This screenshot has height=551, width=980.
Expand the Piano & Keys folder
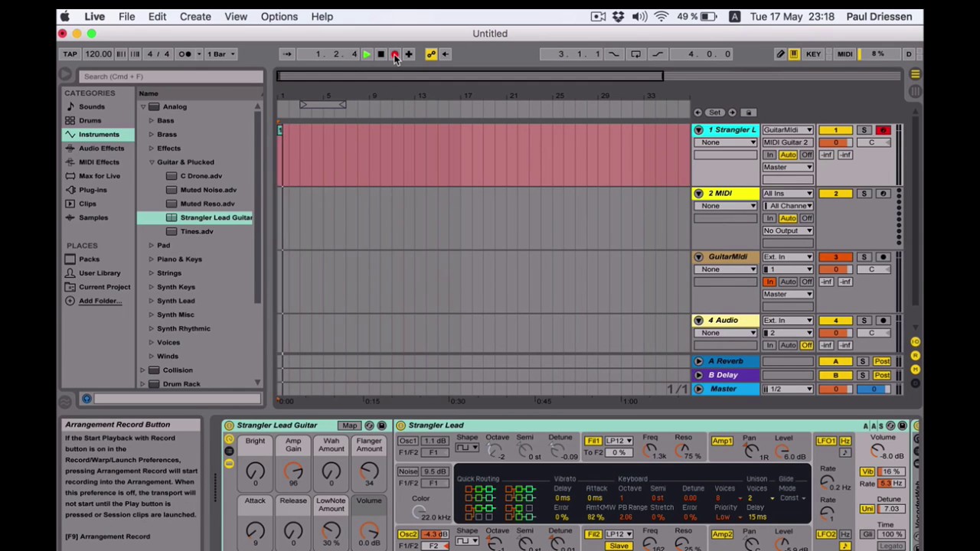coord(151,259)
